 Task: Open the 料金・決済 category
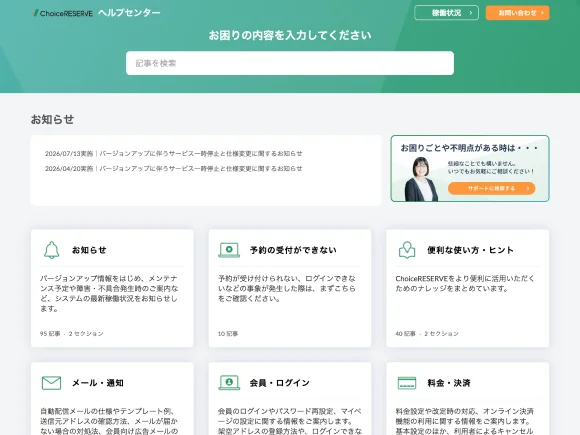[x=449, y=383]
